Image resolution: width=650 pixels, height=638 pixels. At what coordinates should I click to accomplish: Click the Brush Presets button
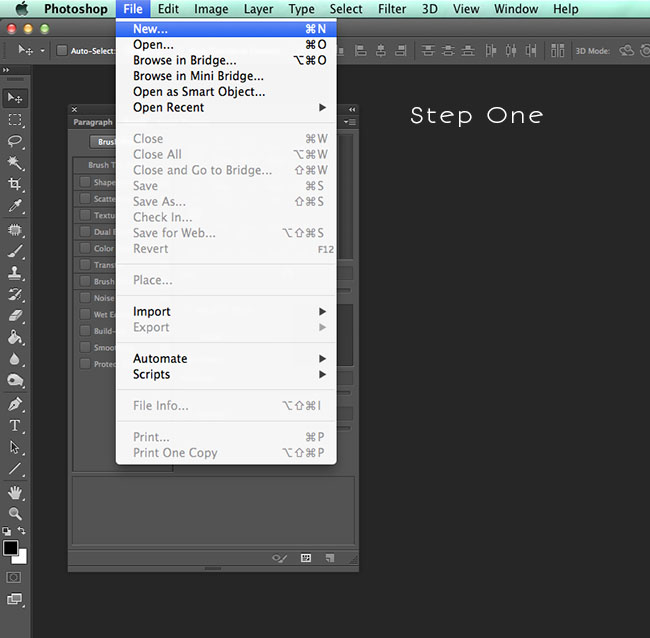coord(104,142)
